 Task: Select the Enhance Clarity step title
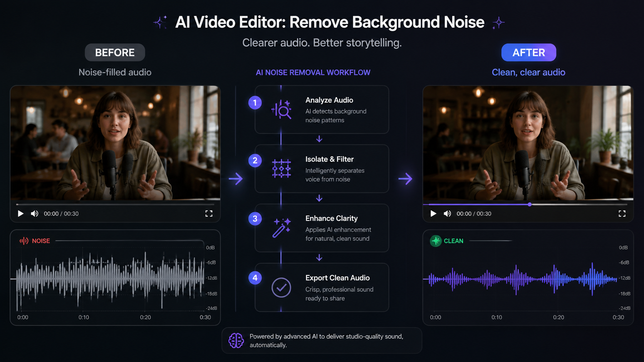click(x=331, y=218)
